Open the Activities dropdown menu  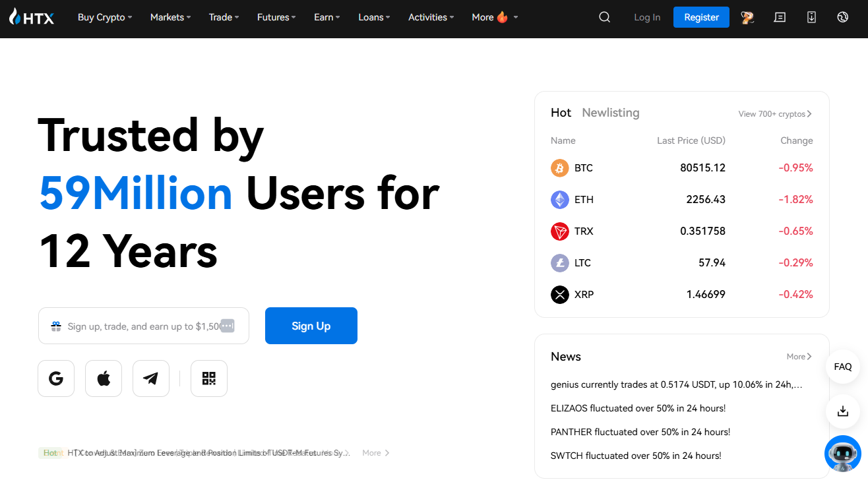coord(431,17)
